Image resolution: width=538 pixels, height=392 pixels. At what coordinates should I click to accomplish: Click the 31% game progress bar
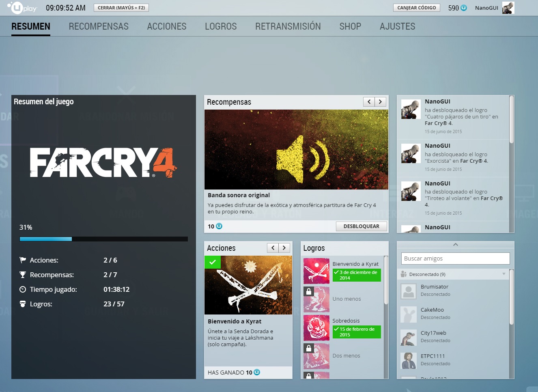103,239
